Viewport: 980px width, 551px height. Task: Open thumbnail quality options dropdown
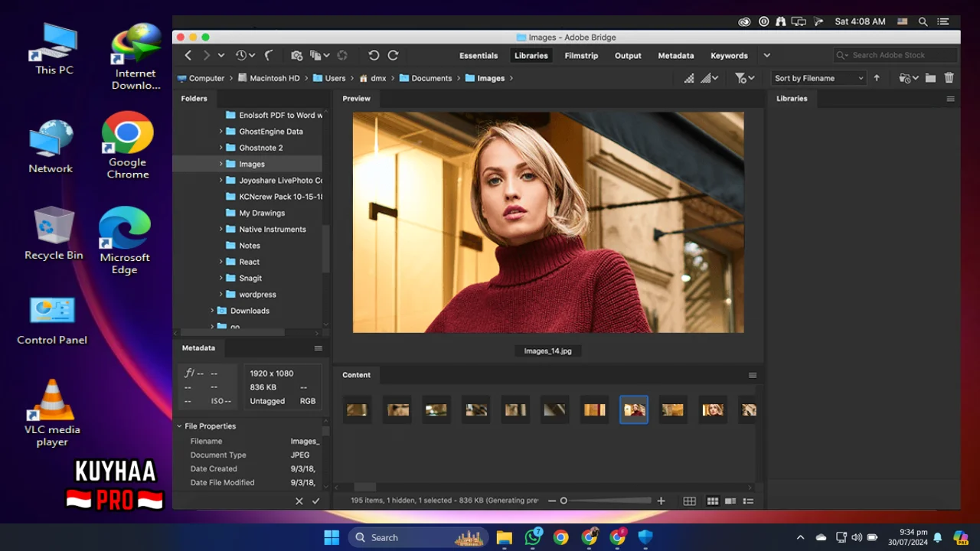[710, 78]
